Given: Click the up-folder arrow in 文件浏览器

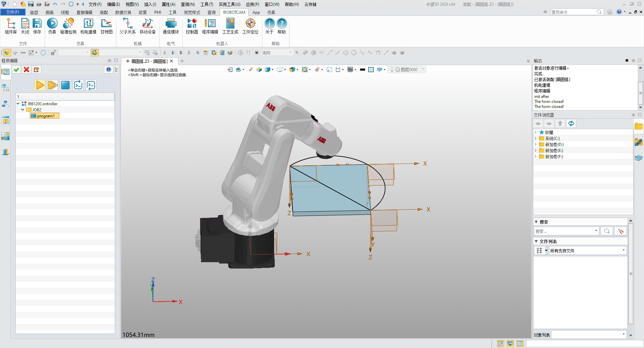Looking at the screenshot, I should pyautogui.click(x=560, y=123).
